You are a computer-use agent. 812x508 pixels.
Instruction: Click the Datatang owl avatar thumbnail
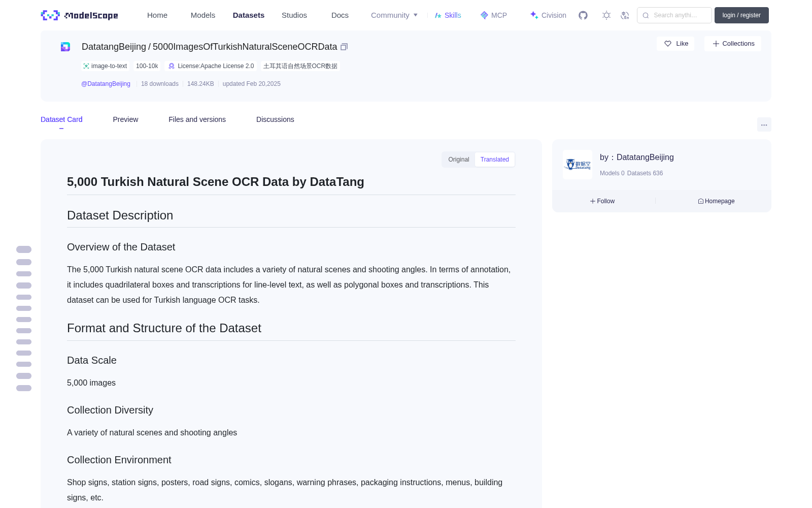[x=578, y=165]
